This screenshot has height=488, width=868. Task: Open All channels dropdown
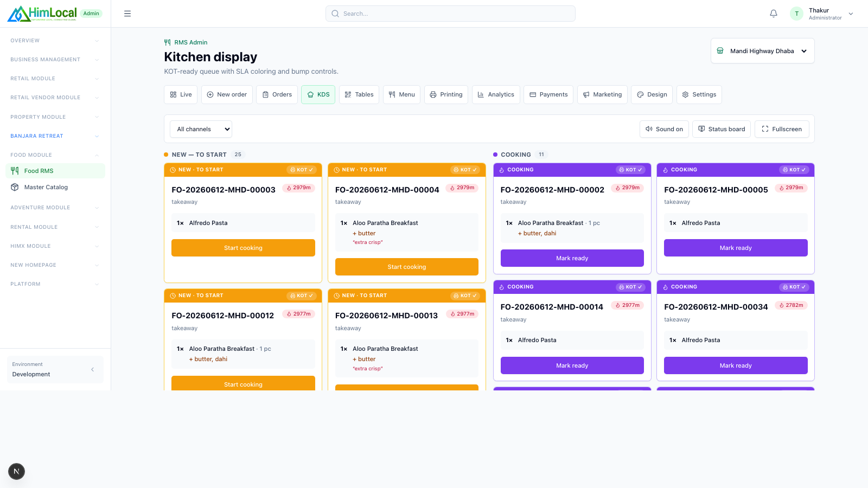click(x=201, y=129)
